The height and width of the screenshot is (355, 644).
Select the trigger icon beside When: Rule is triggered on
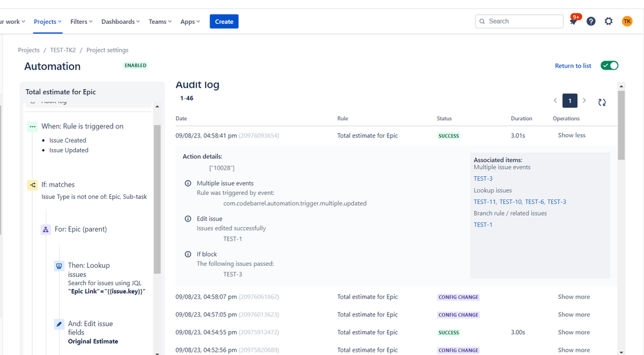click(x=32, y=127)
